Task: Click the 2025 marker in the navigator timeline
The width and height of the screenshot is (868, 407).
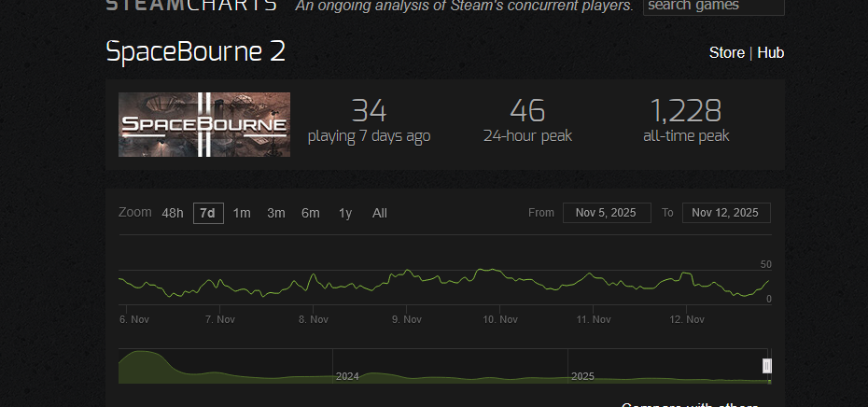Action: pyautogui.click(x=582, y=376)
